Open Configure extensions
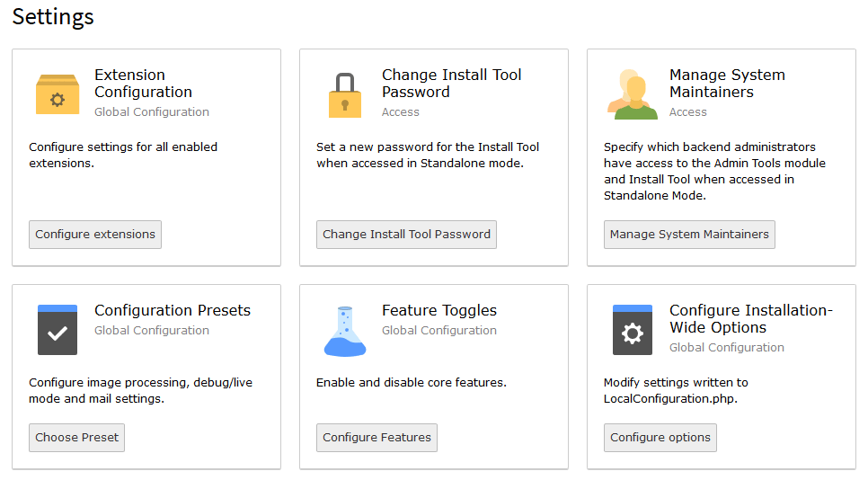Screen dimensions: 868x480 tap(95, 235)
